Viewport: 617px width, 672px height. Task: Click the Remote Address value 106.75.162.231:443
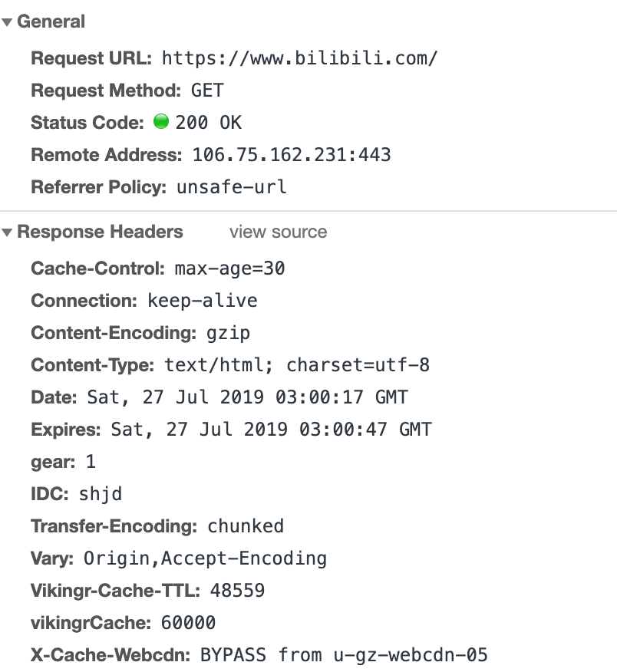point(292,155)
